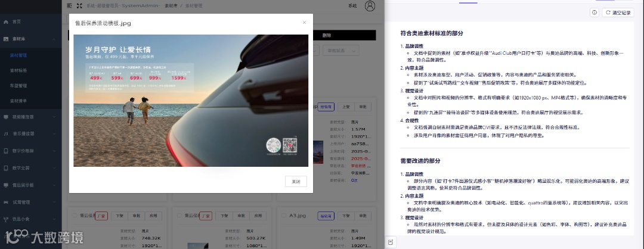Click 上架 on the card above A3.jpg
This screenshot has width=644, height=249.
click(x=346, y=107)
